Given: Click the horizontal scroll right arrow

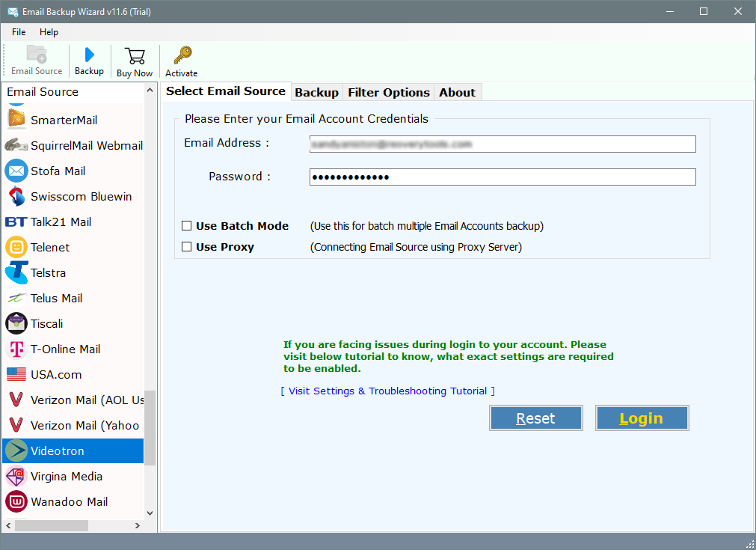Looking at the screenshot, I should click(138, 525).
